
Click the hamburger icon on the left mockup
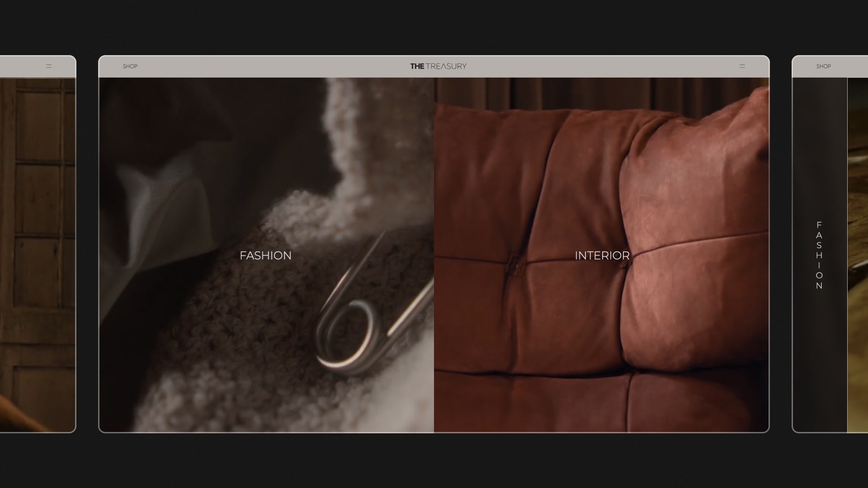pyautogui.click(x=49, y=66)
